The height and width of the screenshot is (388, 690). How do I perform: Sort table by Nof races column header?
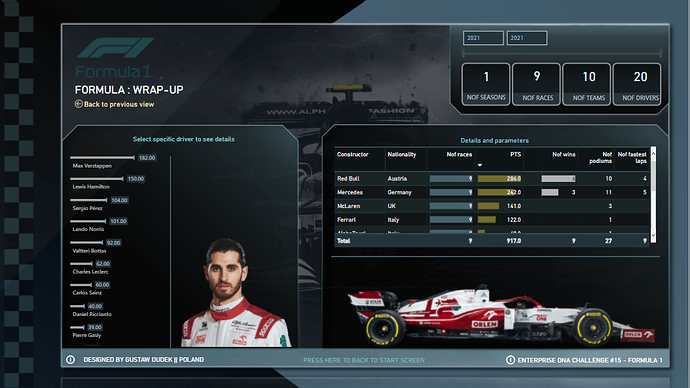pos(459,154)
